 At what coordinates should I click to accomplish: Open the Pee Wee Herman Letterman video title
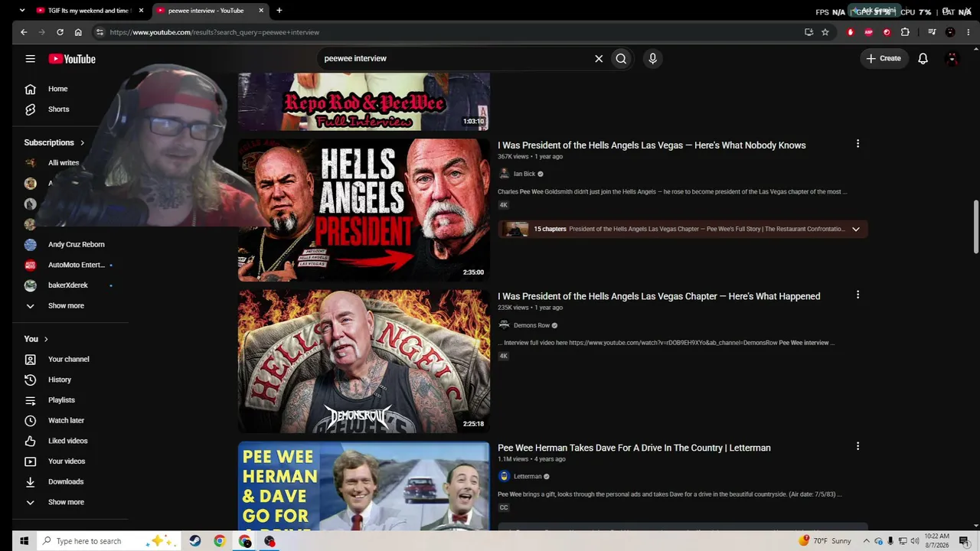[634, 448]
